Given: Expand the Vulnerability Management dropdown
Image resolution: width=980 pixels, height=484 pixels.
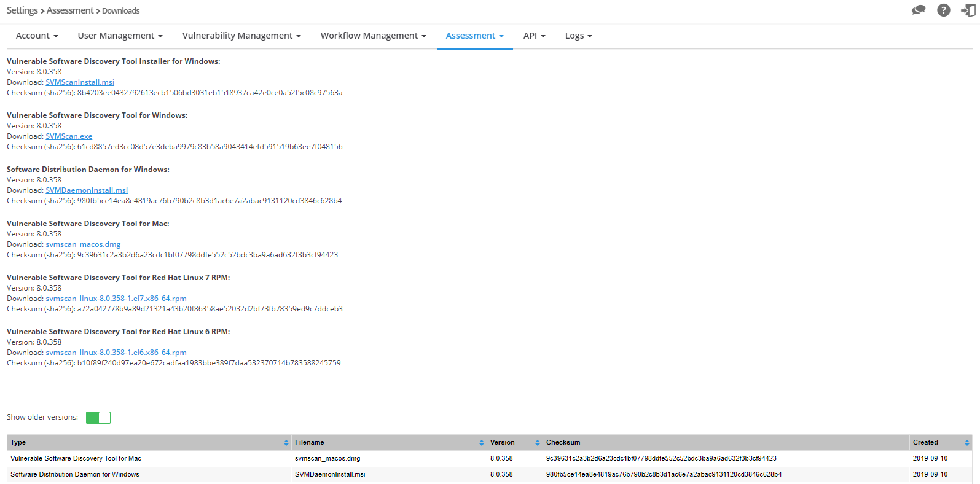Looking at the screenshot, I should tap(241, 36).
